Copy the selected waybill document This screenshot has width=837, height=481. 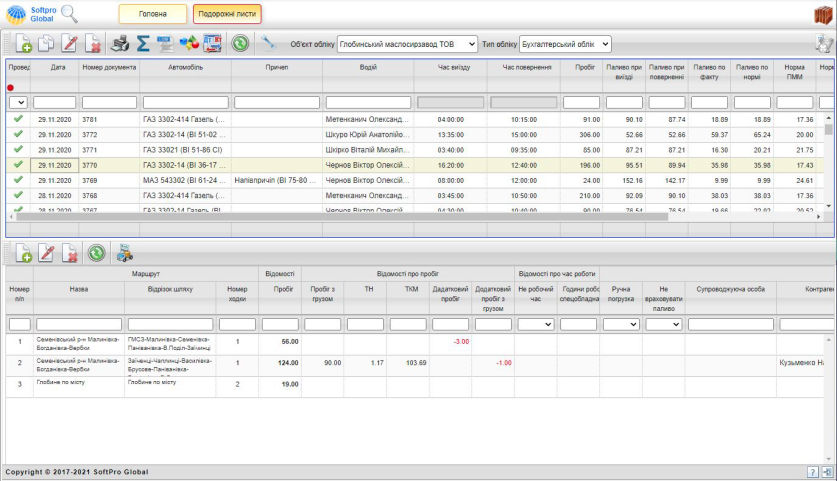tap(46, 43)
